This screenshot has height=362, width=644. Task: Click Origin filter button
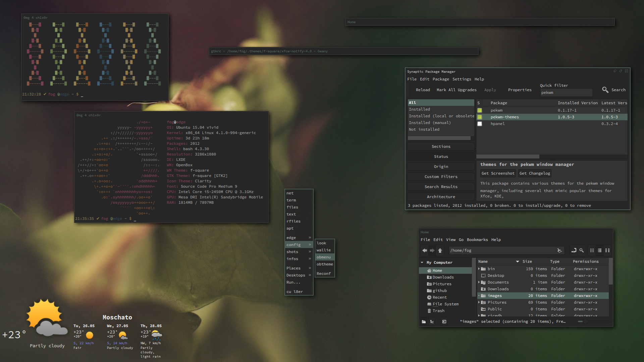click(x=441, y=167)
